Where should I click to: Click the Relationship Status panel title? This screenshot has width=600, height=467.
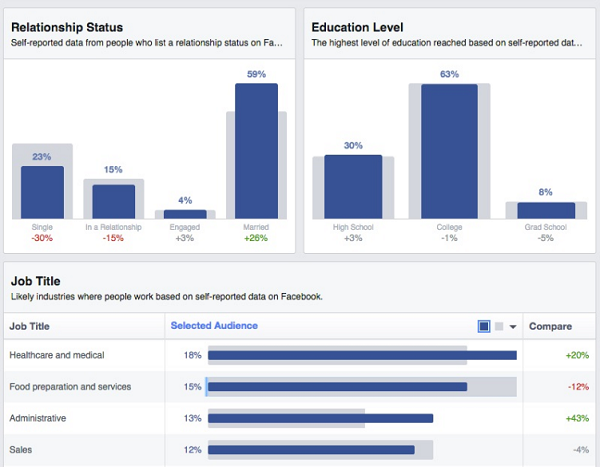pos(67,27)
